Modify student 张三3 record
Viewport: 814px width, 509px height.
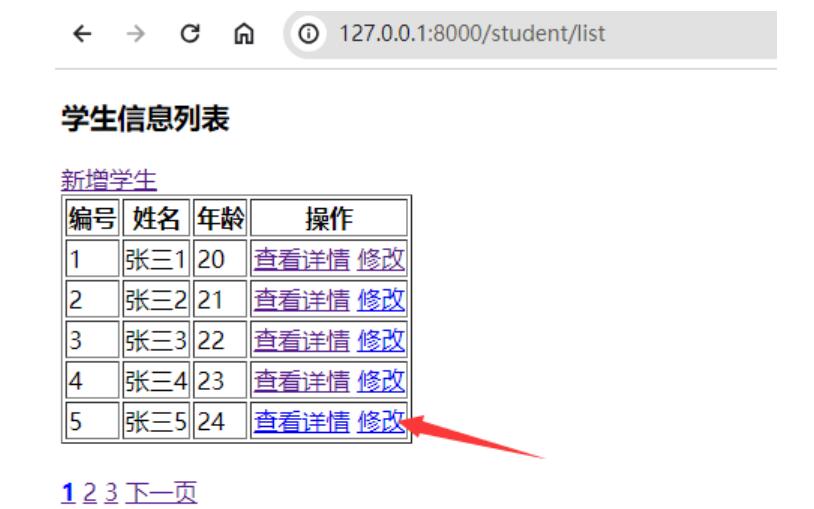381,340
